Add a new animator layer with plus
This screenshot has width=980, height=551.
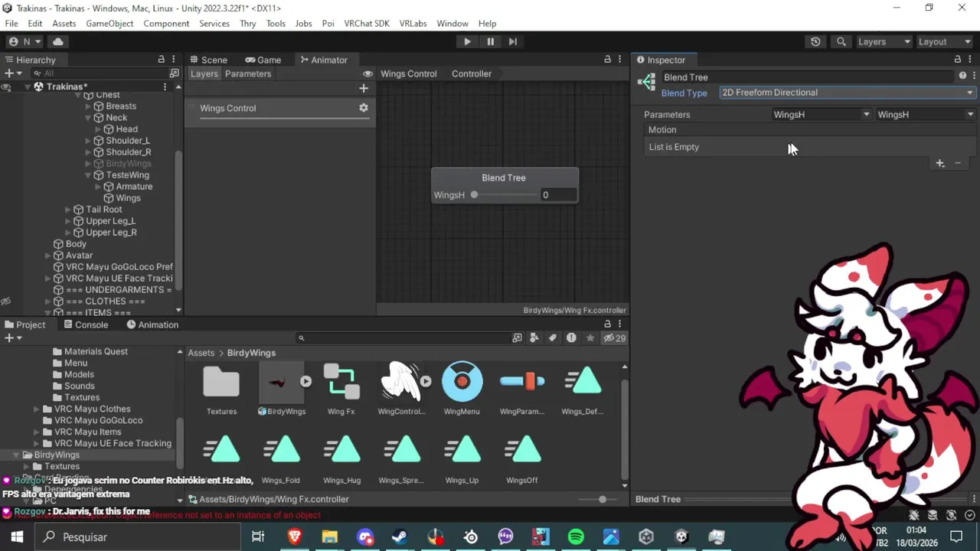[x=364, y=89]
